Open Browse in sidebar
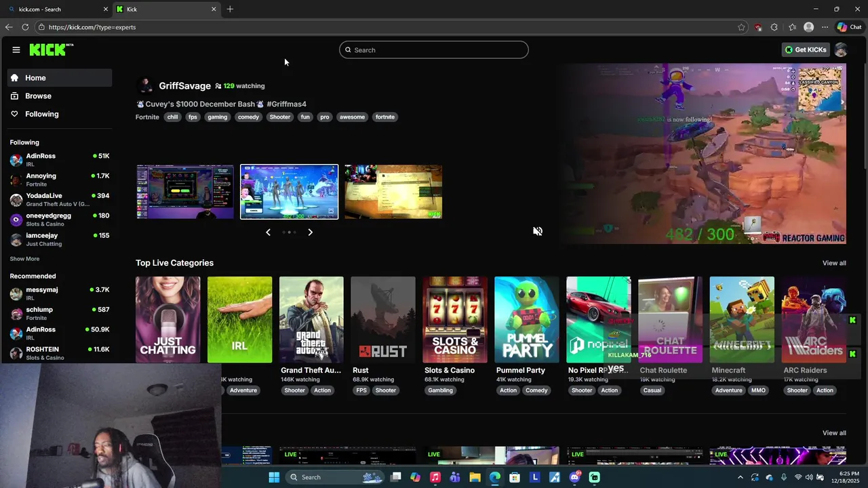Screen dimensions: 868x488 [x=60, y=96]
